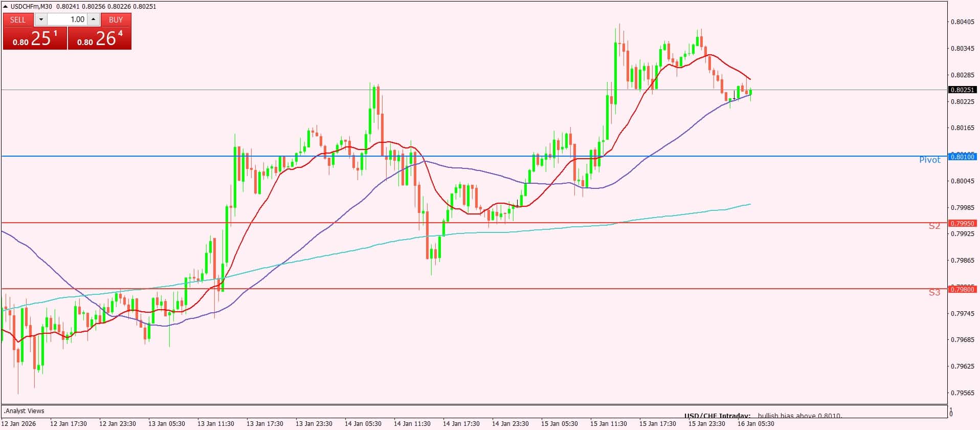Click the 13 Jan 05:30 time label
The height and width of the screenshot is (430, 980).
click(167, 423)
